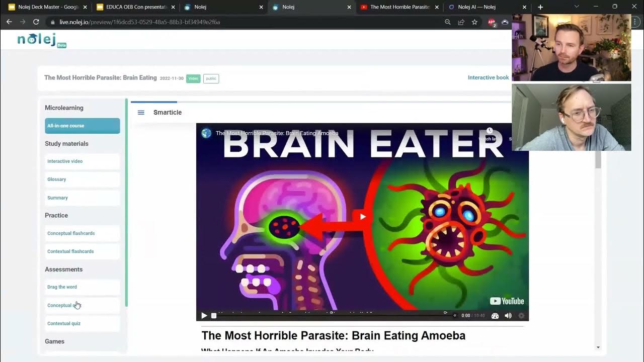Click the YouTube logo on the video
The width and height of the screenshot is (644, 362).
507,301
